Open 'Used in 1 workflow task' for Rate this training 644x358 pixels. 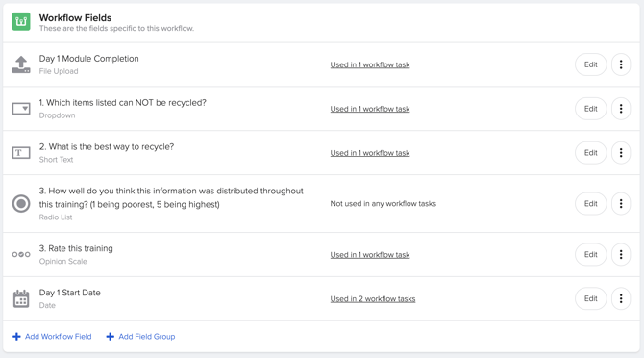pyautogui.click(x=370, y=255)
